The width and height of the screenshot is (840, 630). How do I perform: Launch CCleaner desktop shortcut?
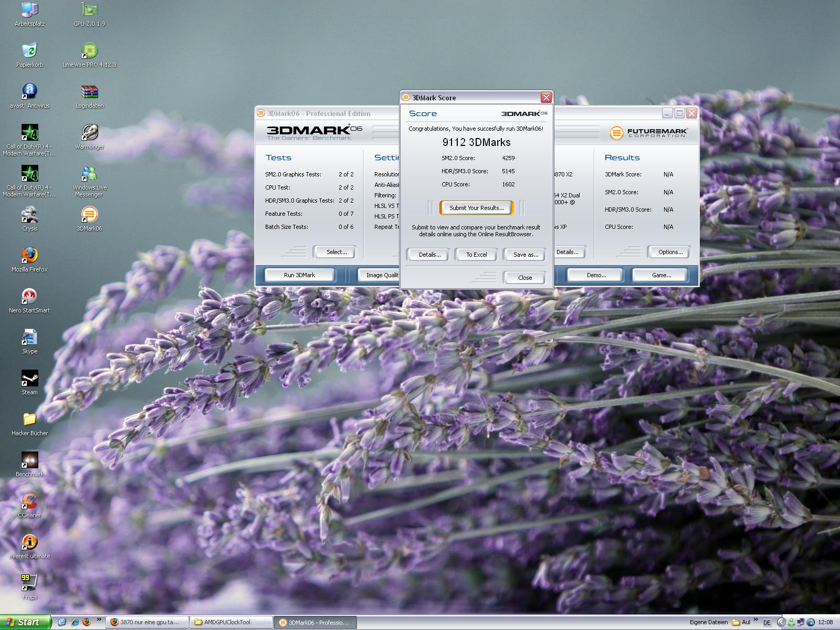(x=29, y=506)
